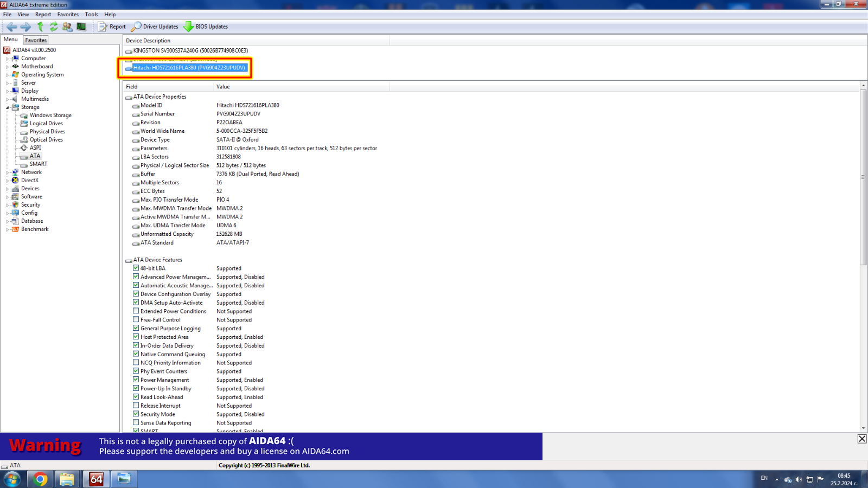Select ASPI in the tree
Screen dimensions: 868x488
(35, 148)
